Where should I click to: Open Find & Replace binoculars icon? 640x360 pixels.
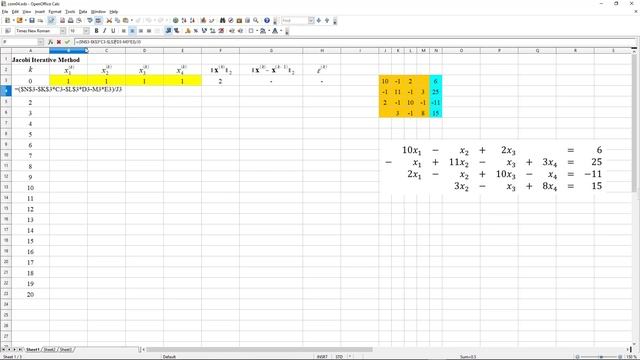click(x=222, y=20)
